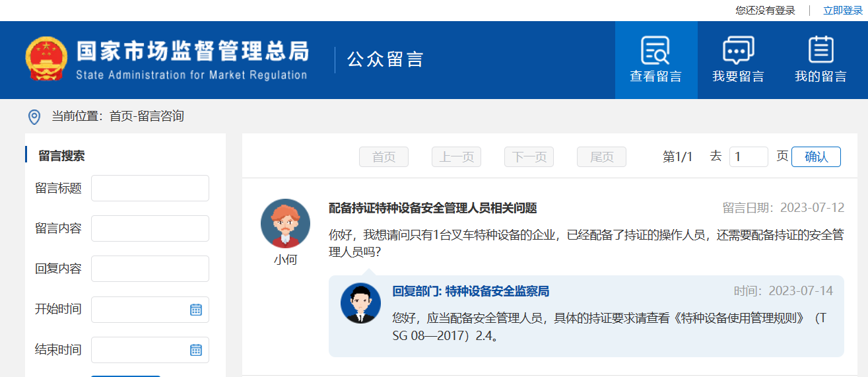The width and height of the screenshot is (868, 377).
Task: Click 第1/1 page indicator
Action: point(678,156)
